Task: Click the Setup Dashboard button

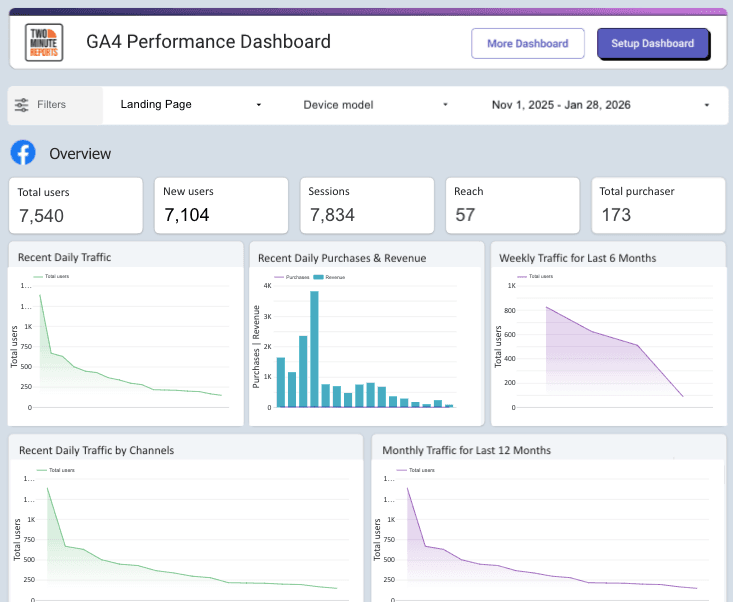Action: [653, 43]
